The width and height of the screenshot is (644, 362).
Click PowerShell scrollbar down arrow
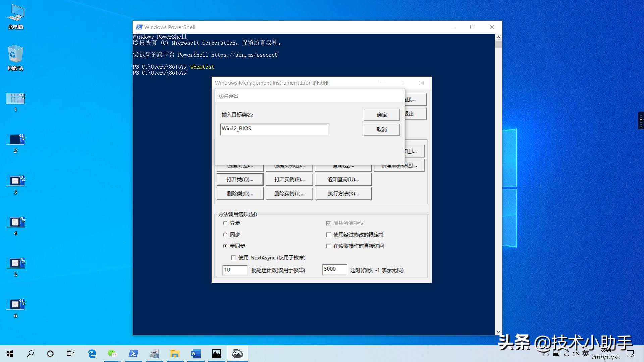tap(498, 332)
